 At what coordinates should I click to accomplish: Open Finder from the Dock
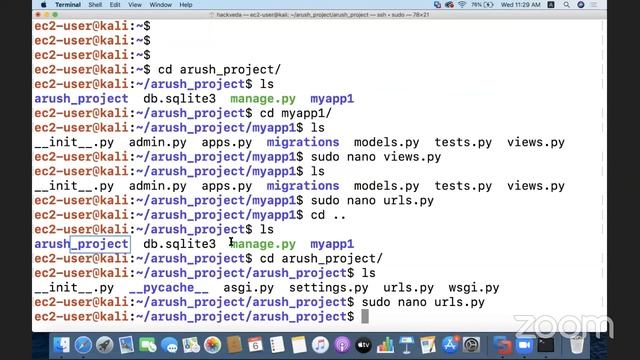click(x=62, y=345)
